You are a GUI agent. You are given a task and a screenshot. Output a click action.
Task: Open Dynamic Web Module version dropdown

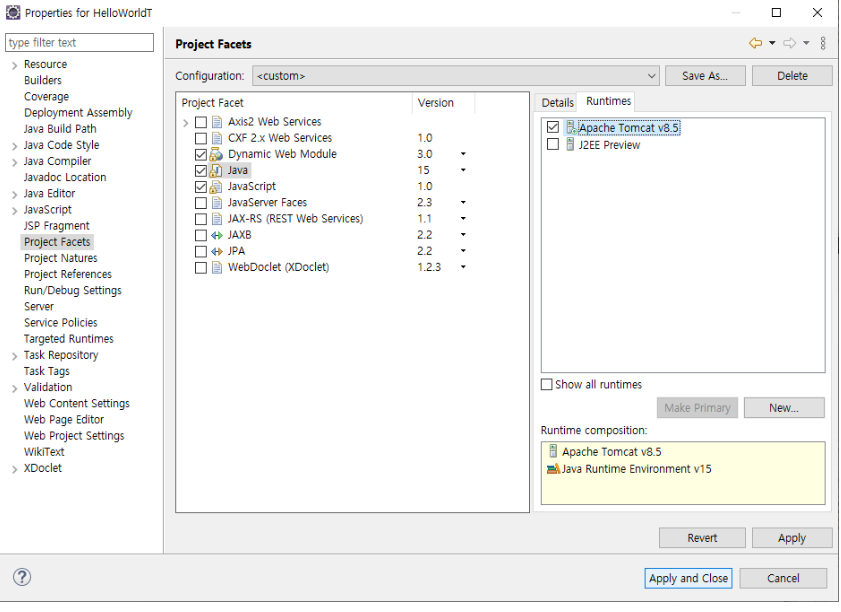pyautogui.click(x=463, y=154)
